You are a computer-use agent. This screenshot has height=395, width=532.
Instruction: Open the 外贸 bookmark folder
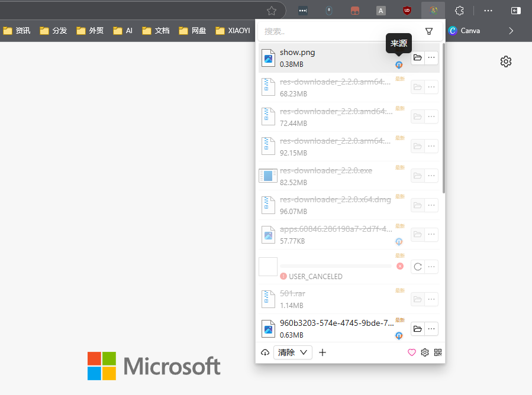[90, 31]
